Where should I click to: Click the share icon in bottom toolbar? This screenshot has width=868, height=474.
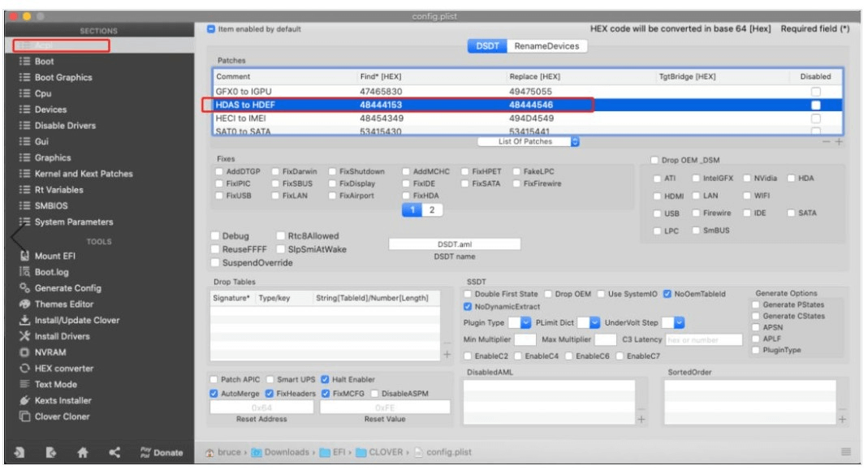tap(114, 453)
